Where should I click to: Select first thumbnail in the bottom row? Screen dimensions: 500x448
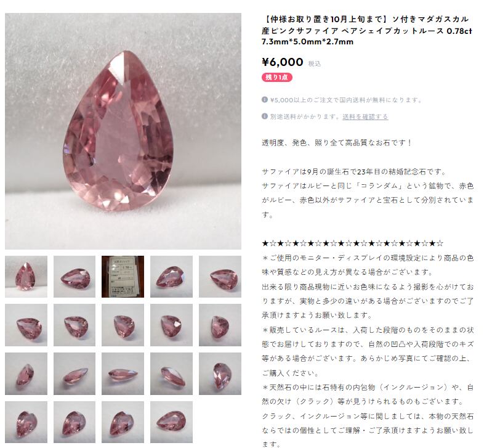(x=26, y=422)
